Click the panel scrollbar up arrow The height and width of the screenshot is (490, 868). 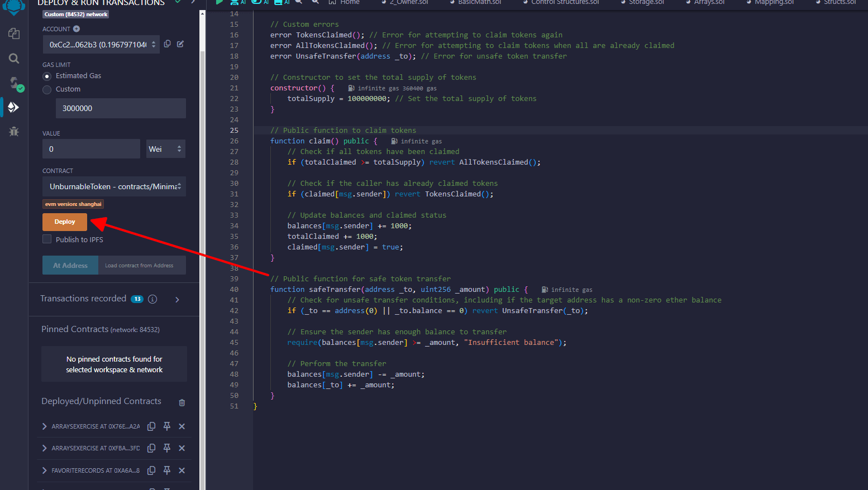[x=202, y=13]
